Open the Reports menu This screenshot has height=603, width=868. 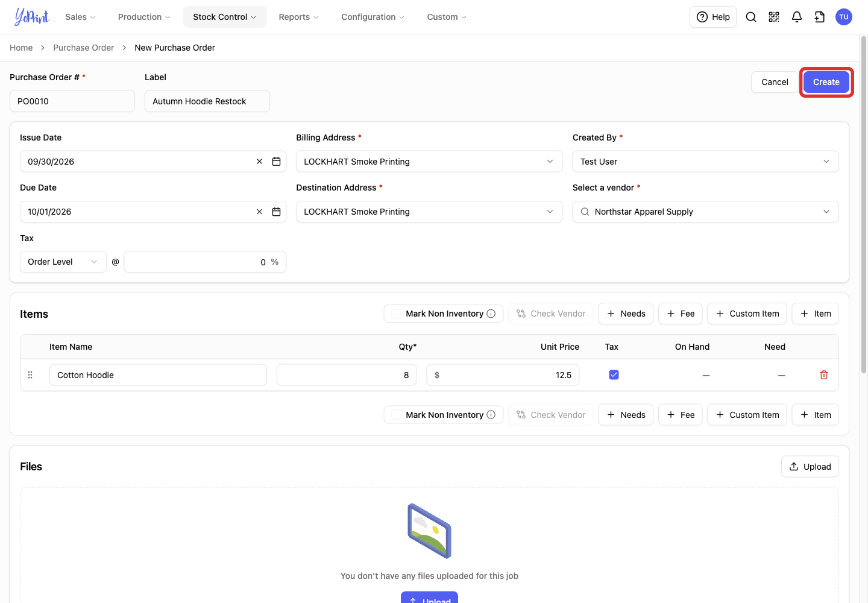pos(298,17)
